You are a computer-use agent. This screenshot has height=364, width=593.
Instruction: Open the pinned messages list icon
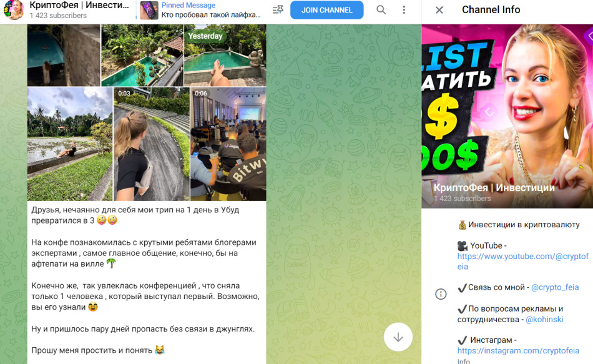point(278,10)
